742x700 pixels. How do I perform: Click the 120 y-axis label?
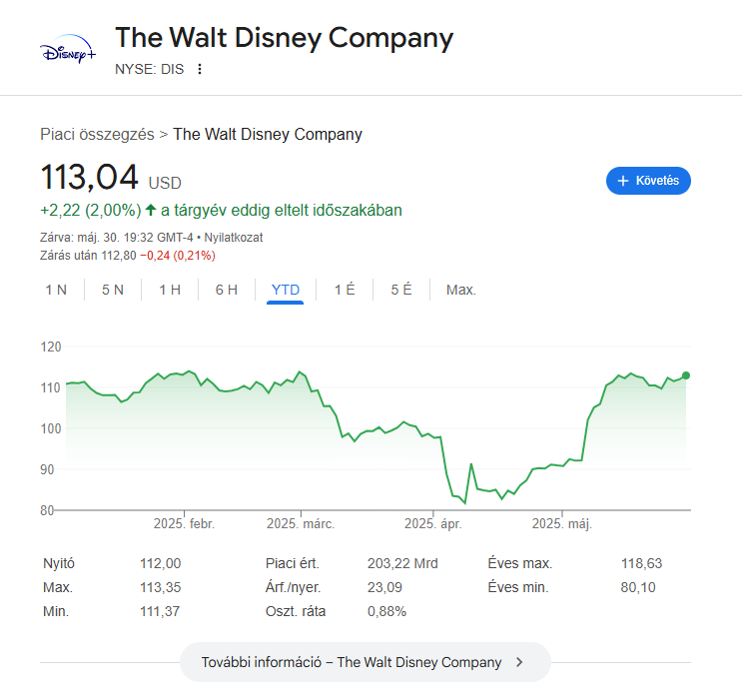[51, 347]
